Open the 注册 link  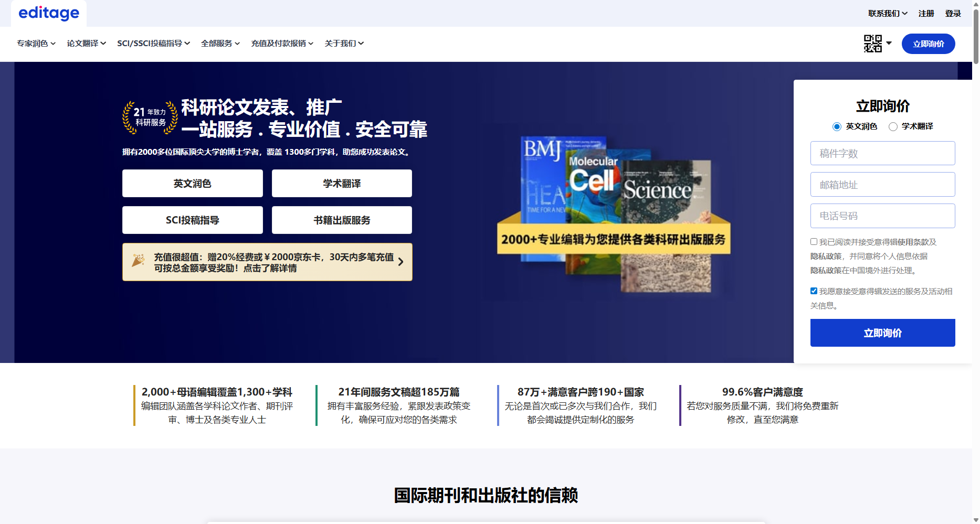[926, 14]
